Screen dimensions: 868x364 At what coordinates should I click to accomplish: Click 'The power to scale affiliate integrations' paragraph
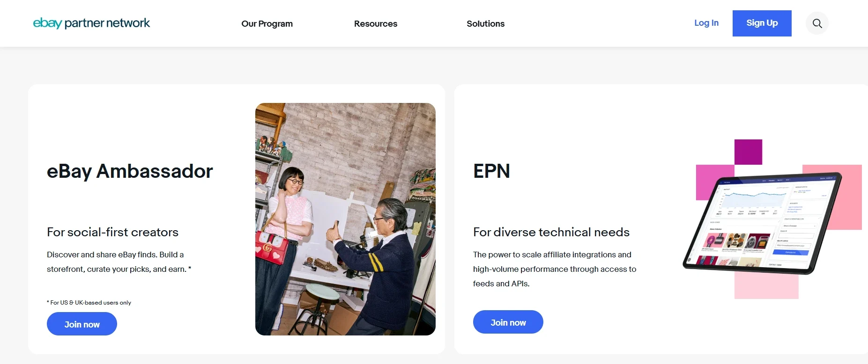pos(555,269)
